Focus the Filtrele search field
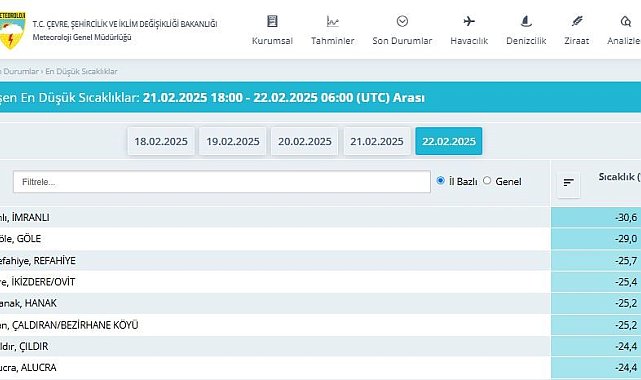 [222, 182]
